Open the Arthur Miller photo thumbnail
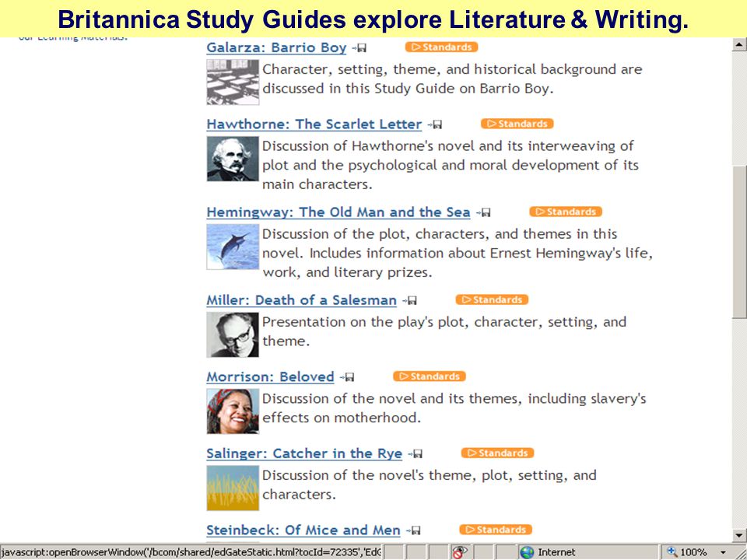 (233, 334)
